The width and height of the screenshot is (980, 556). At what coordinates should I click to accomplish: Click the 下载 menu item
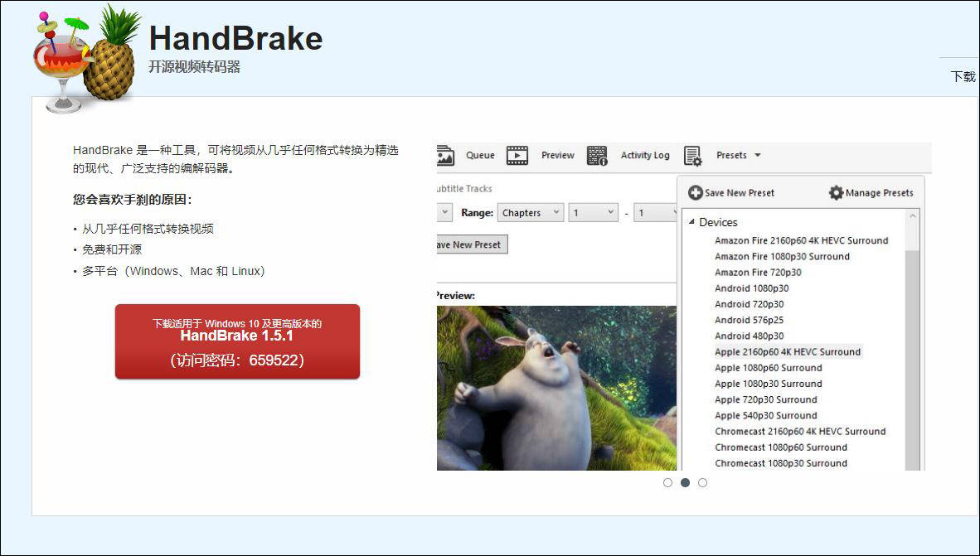pos(962,75)
